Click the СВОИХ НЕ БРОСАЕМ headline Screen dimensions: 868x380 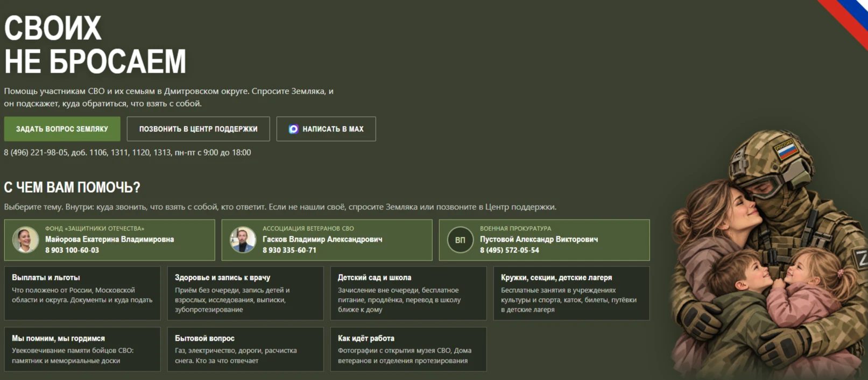95,44
